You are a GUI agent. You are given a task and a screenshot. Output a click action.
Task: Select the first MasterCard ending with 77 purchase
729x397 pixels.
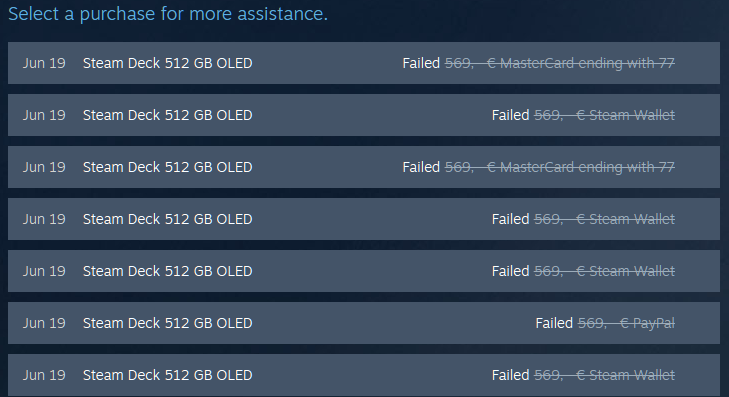pyautogui.click(x=364, y=63)
